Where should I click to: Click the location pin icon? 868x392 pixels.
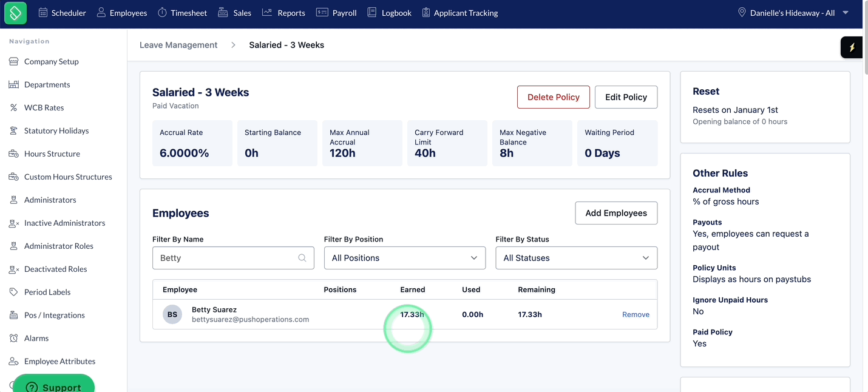pos(742,13)
